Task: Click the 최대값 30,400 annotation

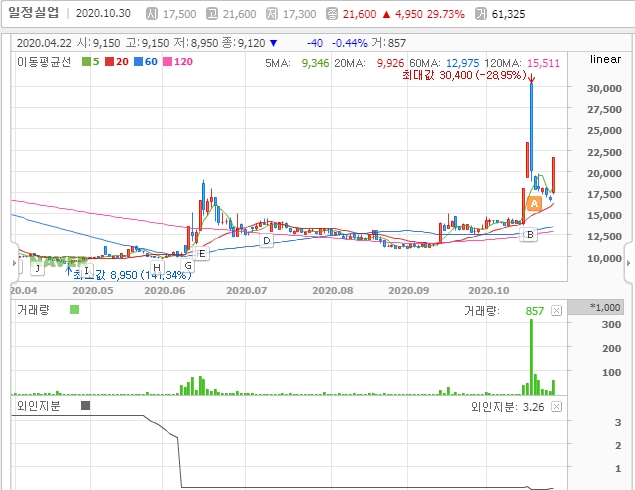Action: tap(464, 75)
